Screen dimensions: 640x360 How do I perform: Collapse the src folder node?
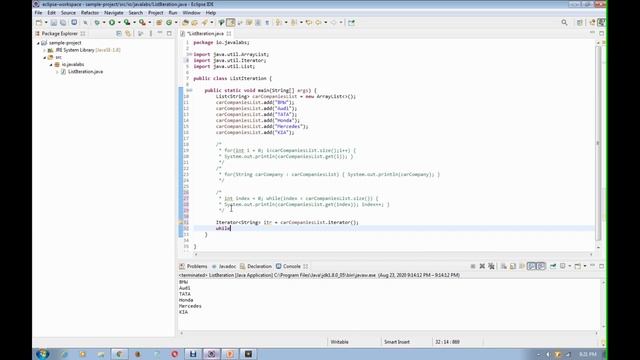coord(44,58)
